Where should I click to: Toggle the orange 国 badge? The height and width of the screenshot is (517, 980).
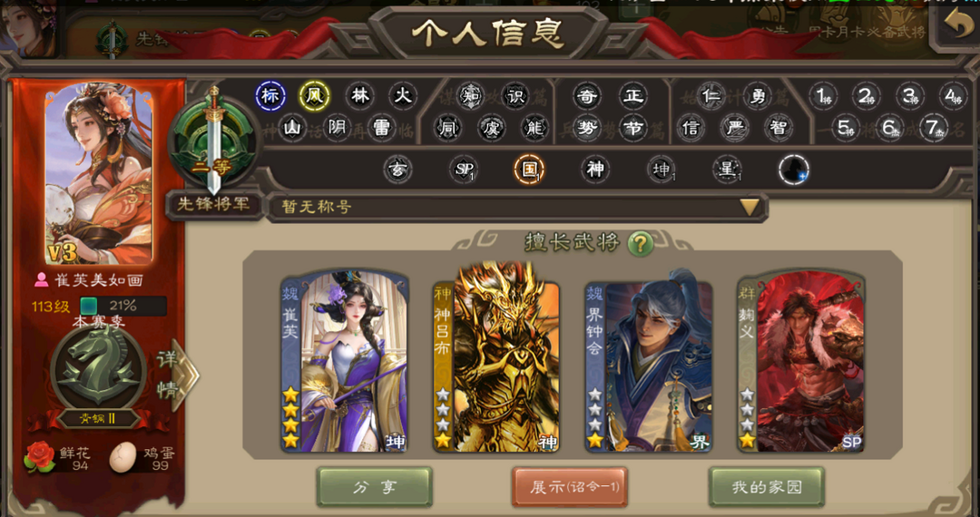(529, 170)
